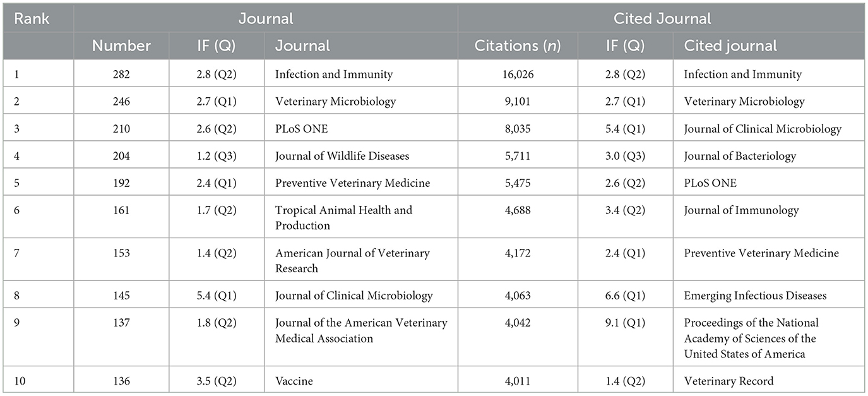868x396 pixels.
Task: Select the Proceedings of the National Academy cell
Action: (751, 338)
